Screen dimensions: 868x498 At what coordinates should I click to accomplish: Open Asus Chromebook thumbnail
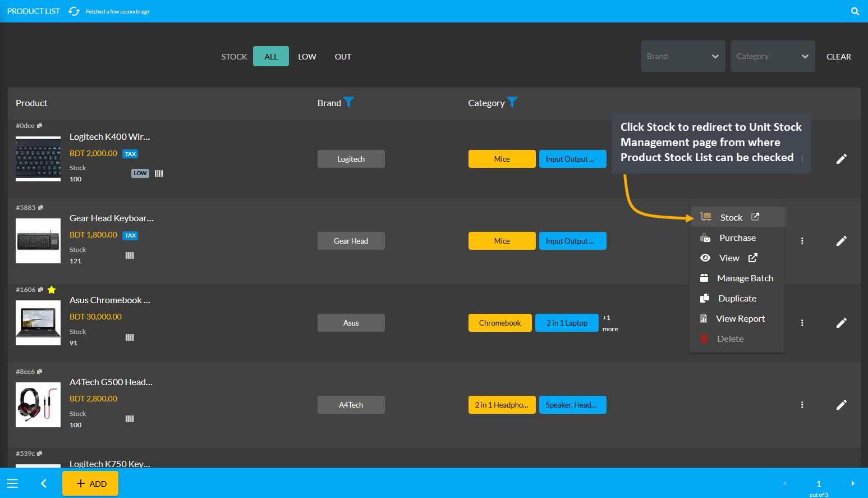38,323
